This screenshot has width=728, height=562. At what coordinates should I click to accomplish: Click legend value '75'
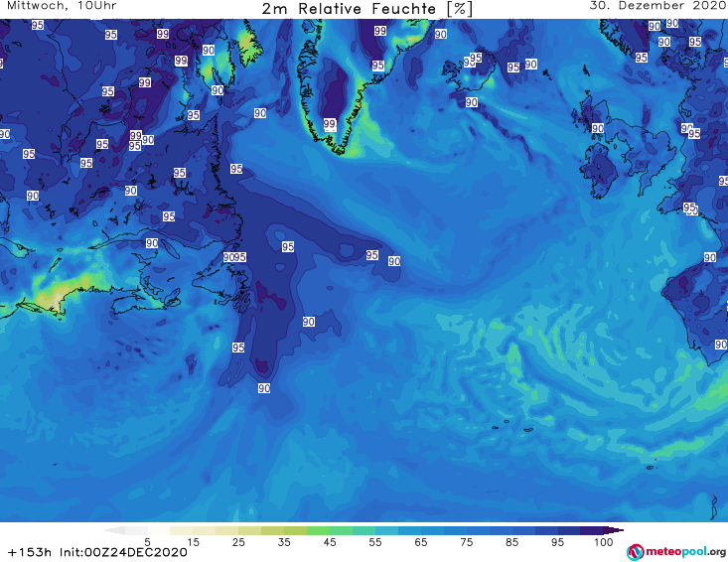pos(466,542)
